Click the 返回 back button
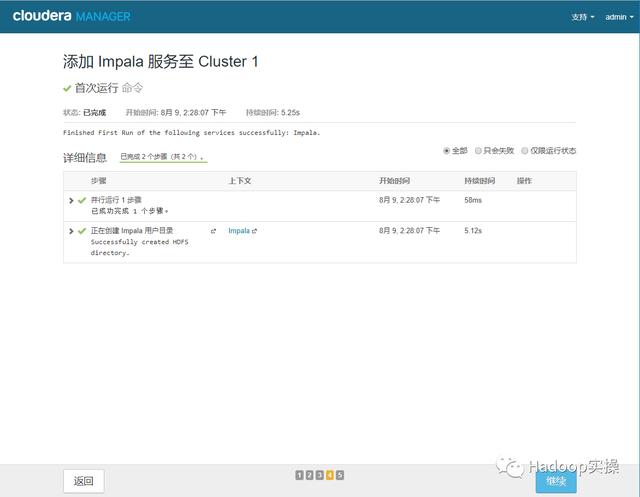640x497 pixels. click(84, 481)
